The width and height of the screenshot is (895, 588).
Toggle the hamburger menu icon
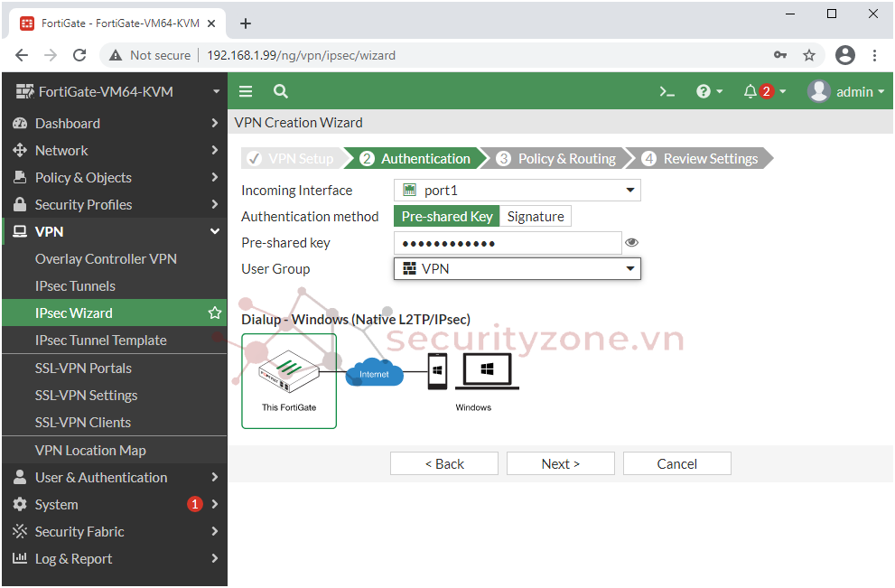pos(246,91)
